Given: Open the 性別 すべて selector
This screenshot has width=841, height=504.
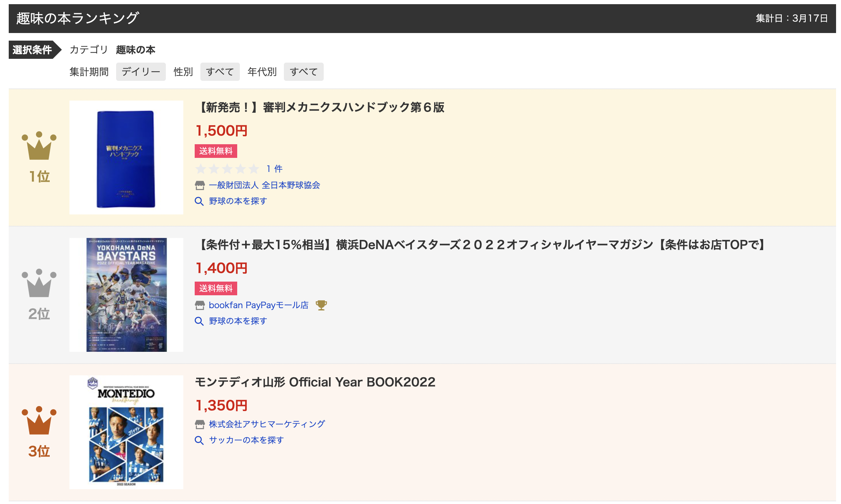Looking at the screenshot, I should (220, 72).
